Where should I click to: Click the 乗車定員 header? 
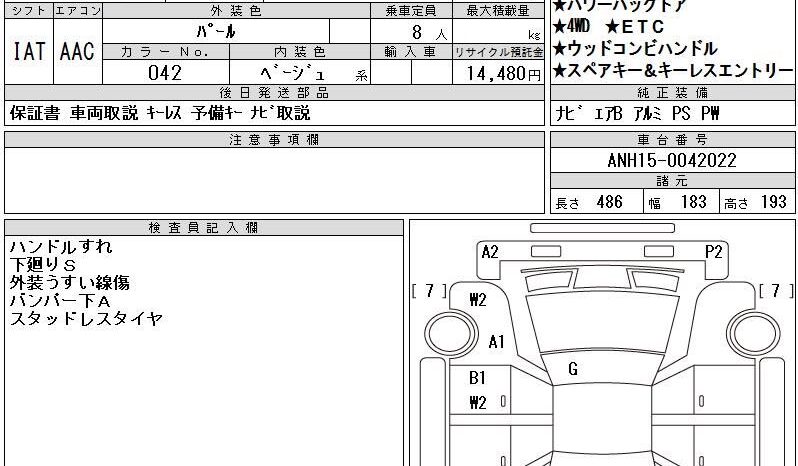pos(411,11)
